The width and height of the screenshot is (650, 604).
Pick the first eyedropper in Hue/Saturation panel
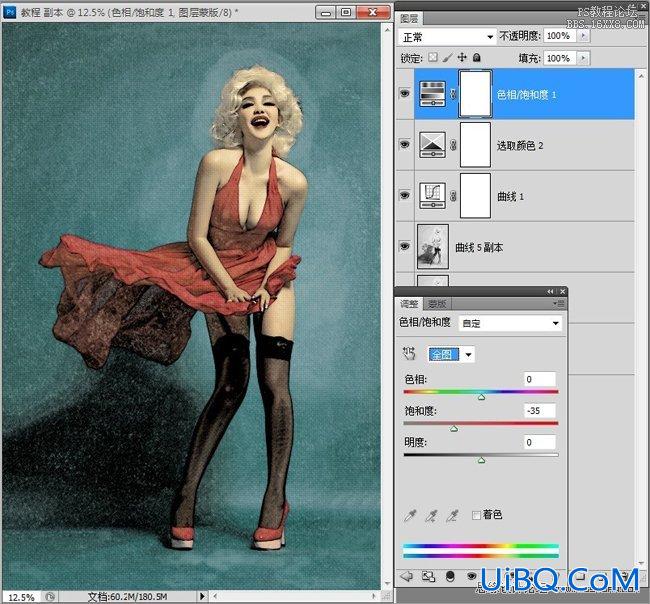pos(410,515)
